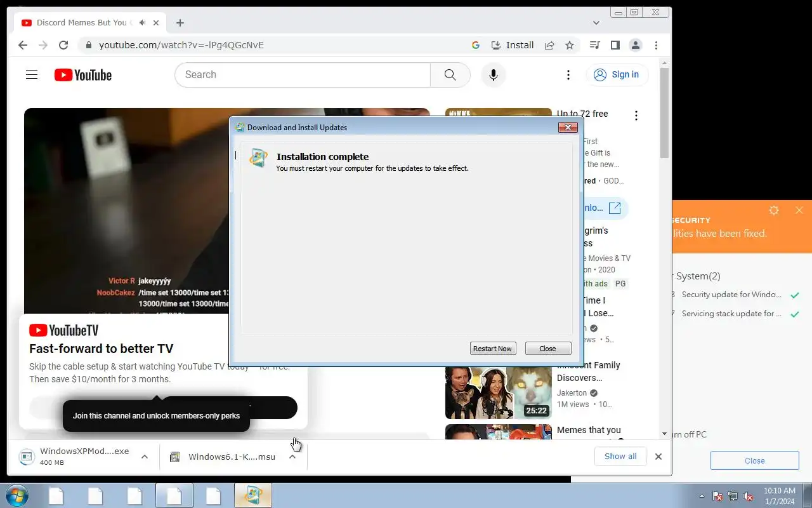Open Chrome three-dot menu

tap(656, 45)
